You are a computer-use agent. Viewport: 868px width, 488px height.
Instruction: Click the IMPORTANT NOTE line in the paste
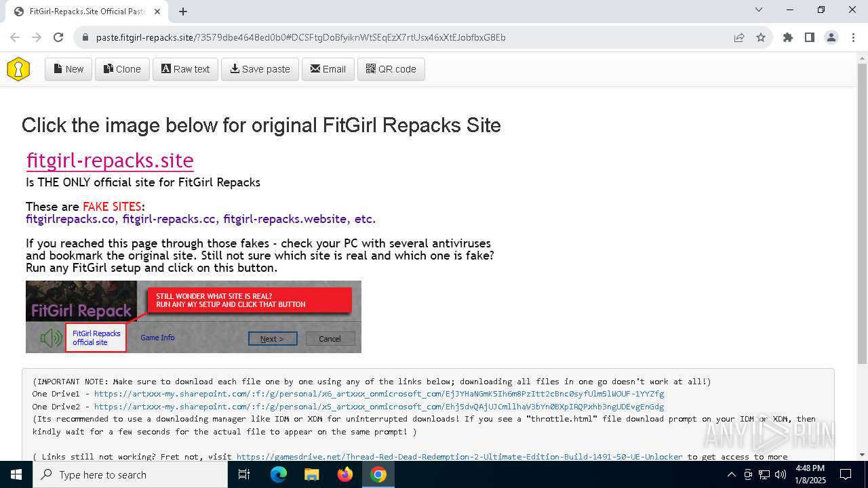(x=372, y=382)
